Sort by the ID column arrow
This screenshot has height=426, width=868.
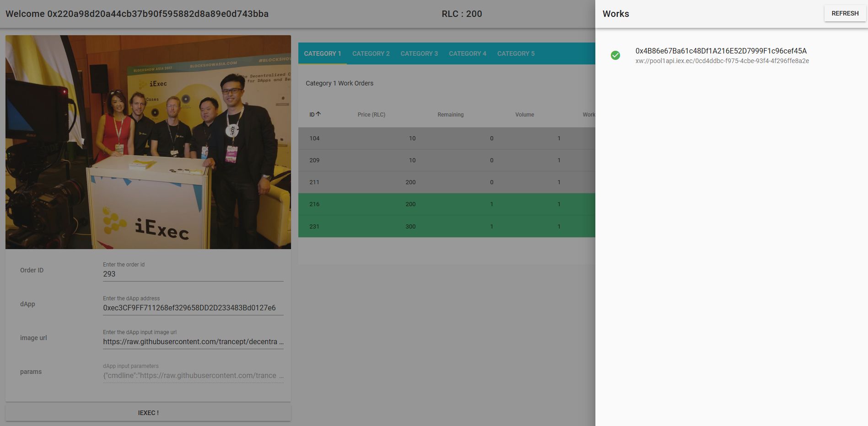[318, 114]
